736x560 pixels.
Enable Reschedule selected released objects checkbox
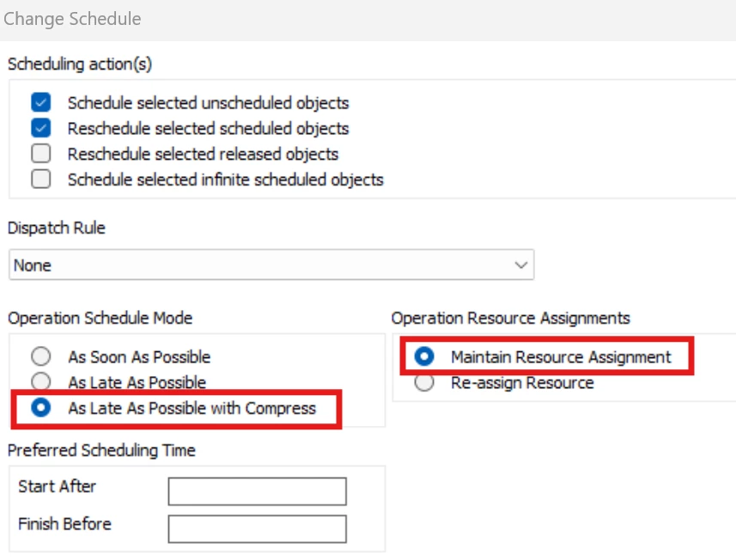40,155
